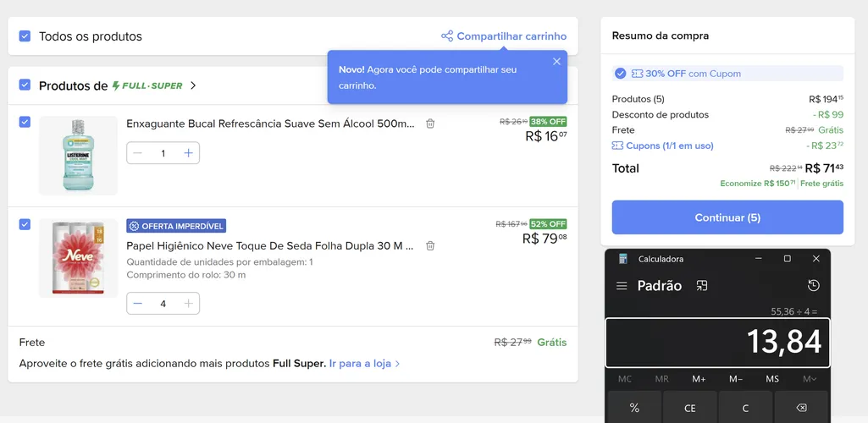Viewport: 868px width, 423px height.
Task: Open the 'Ir para a loja' link
Action: pos(364,363)
